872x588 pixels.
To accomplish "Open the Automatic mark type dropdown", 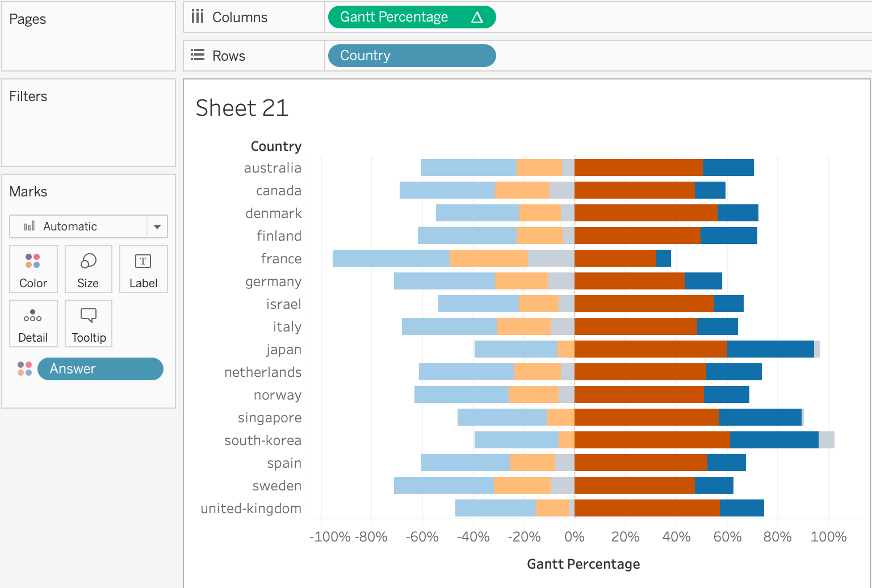I will (78, 226).
